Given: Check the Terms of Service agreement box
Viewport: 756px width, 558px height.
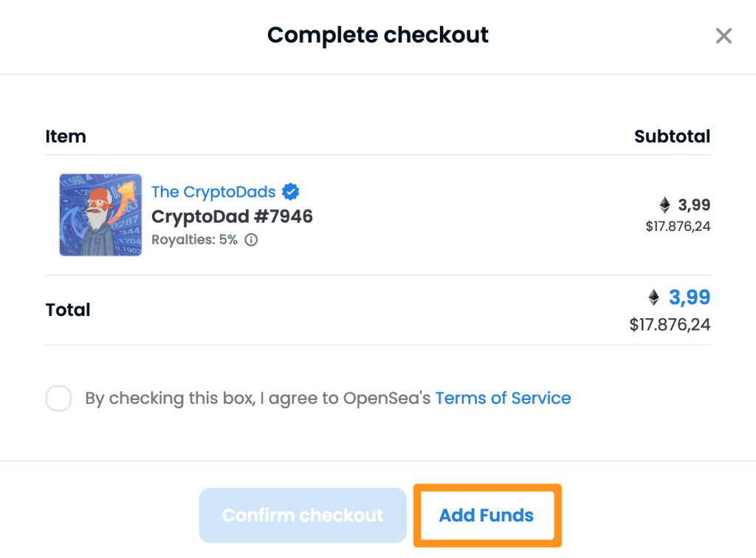Looking at the screenshot, I should pos(58,399).
